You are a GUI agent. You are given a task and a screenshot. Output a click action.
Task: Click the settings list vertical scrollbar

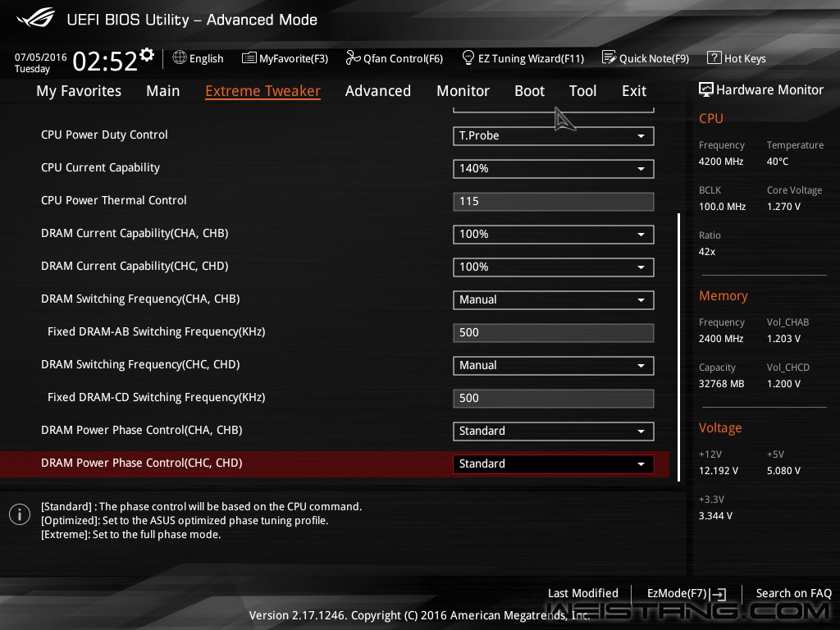click(678, 347)
